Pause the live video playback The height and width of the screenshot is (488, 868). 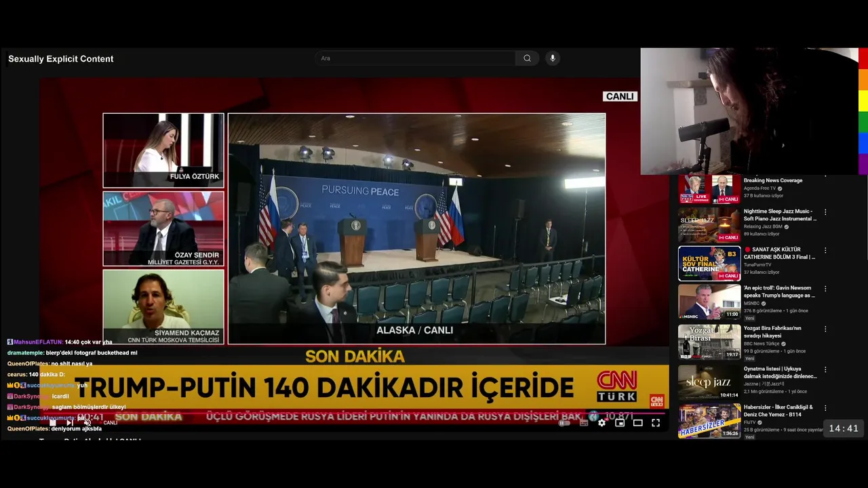coord(52,423)
